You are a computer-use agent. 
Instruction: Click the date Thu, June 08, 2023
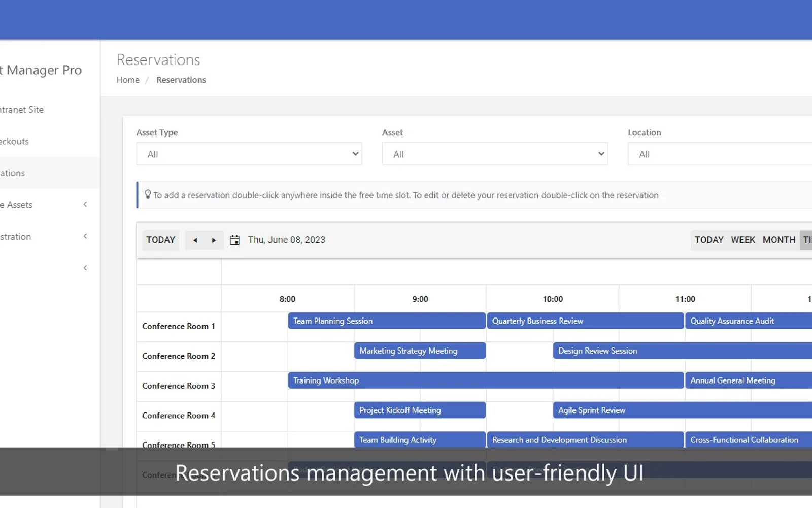pyautogui.click(x=286, y=240)
